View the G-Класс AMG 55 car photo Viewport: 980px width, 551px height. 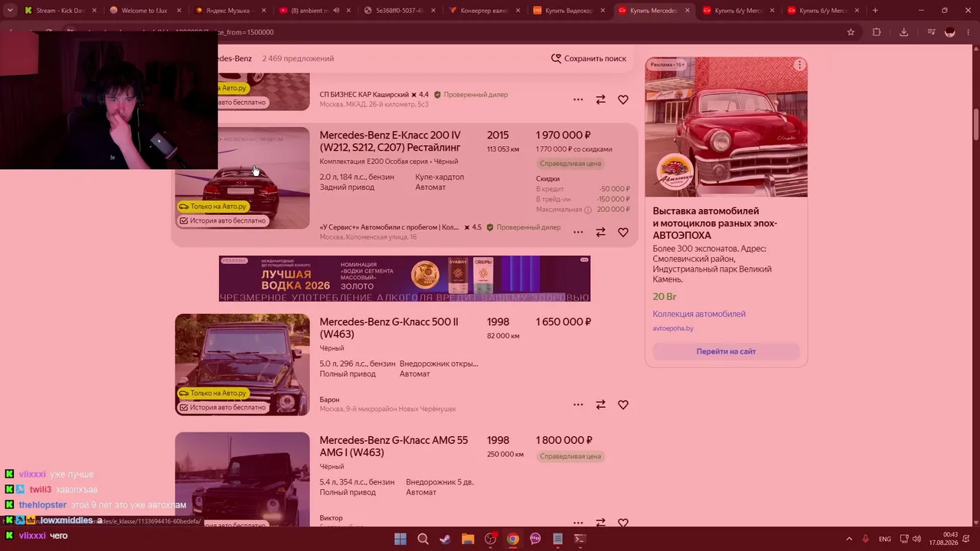point(242,479)
